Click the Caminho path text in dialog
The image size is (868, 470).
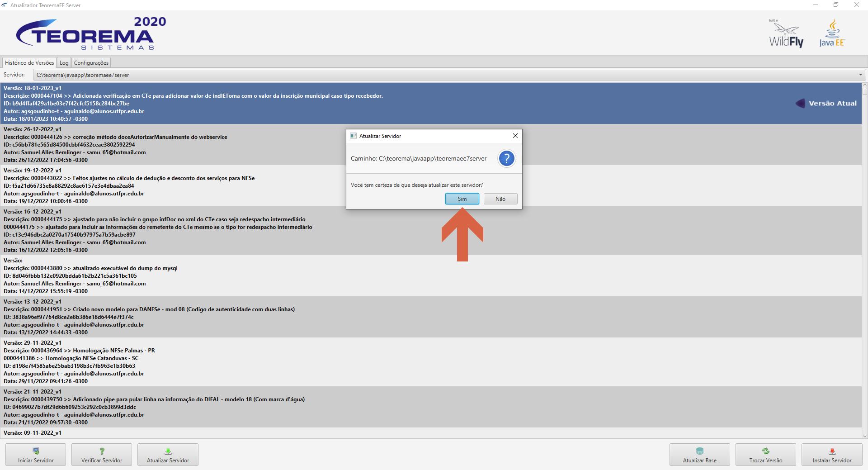(419, 159)
